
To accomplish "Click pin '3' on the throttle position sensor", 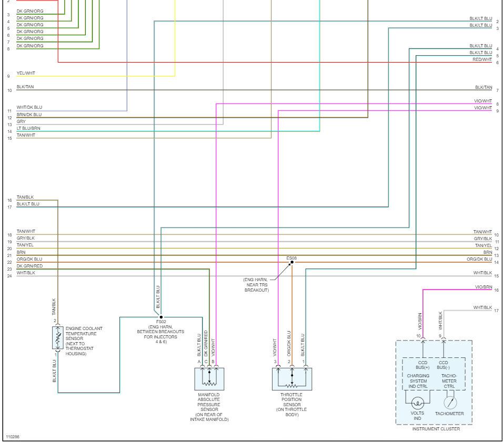I will [275, 362].
